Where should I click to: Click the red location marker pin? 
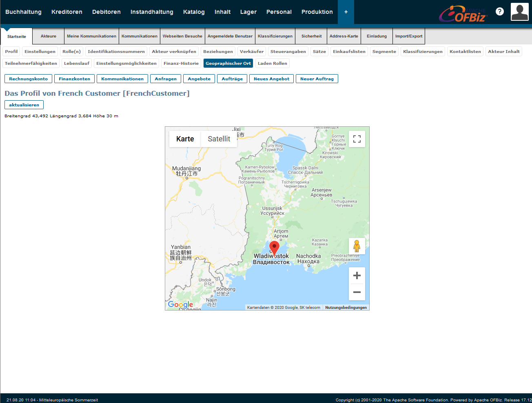pos(275,248)
